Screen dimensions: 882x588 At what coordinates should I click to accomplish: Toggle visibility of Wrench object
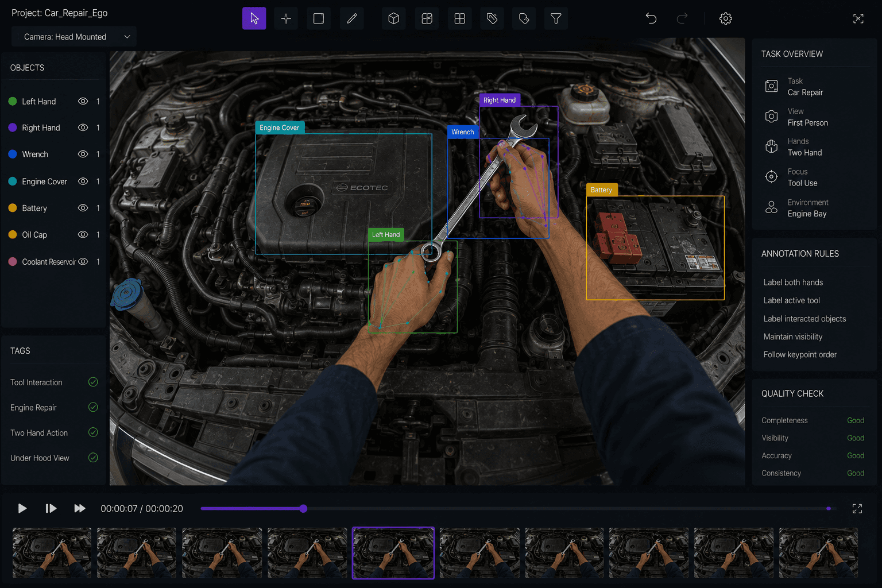[83, 154]
